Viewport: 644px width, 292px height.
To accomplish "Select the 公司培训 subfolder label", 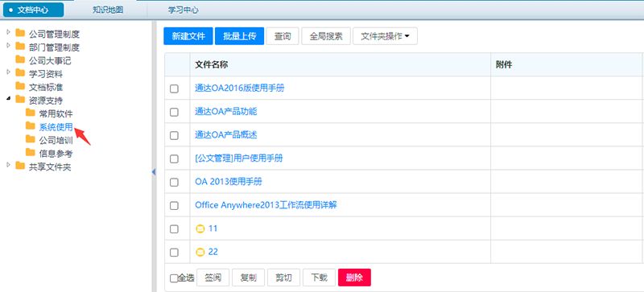I will click(56, 141).
